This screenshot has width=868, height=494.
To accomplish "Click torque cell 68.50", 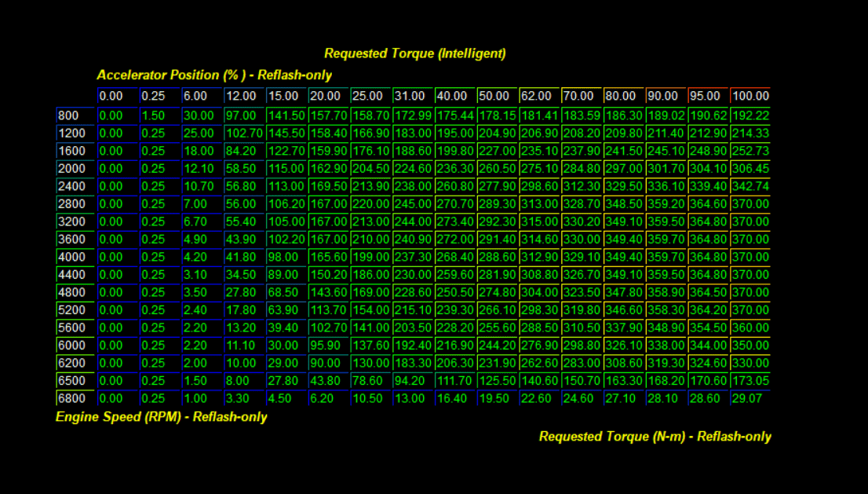I will coord(286,292).
